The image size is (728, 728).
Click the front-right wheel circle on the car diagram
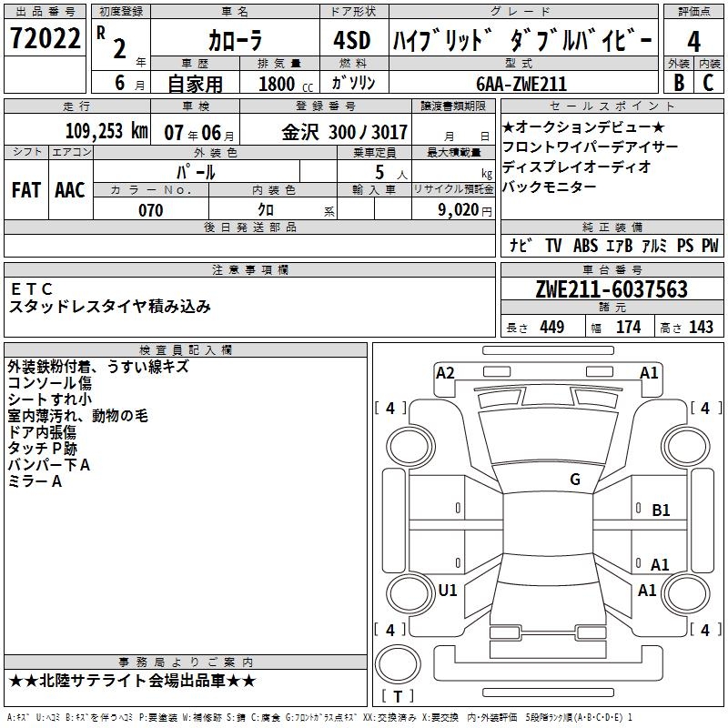pyautogui.click(x=685, y=443)
